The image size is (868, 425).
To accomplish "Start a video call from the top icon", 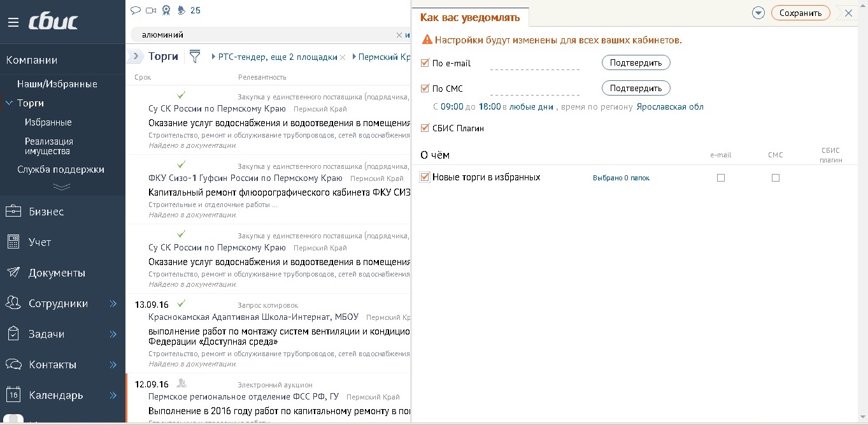I will point(151,10).
